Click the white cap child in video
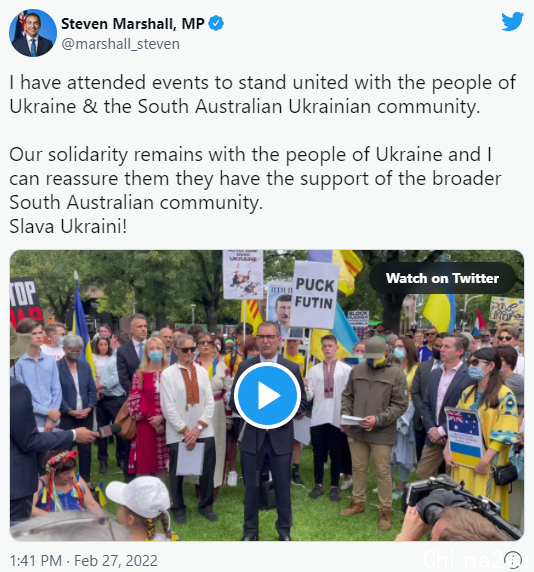This screenshot has width=534, height=572. pyautogui.click(x=140, y=505)
